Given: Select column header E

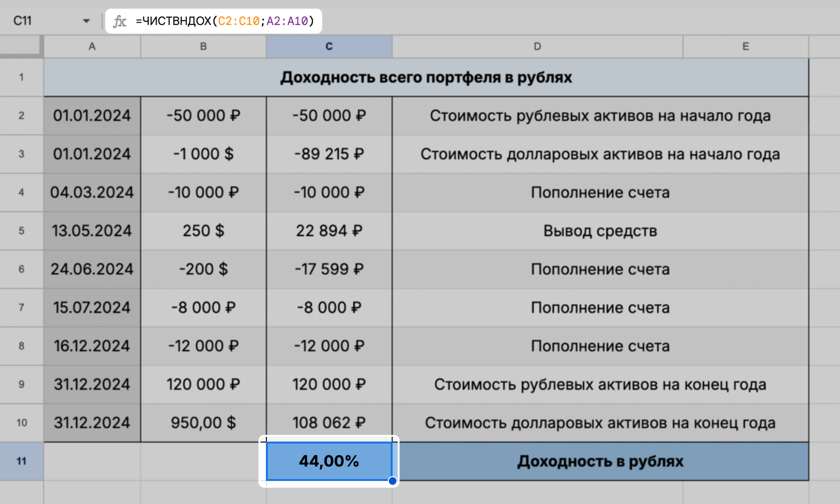Looking at the screenshot, I should pos(745,47).
